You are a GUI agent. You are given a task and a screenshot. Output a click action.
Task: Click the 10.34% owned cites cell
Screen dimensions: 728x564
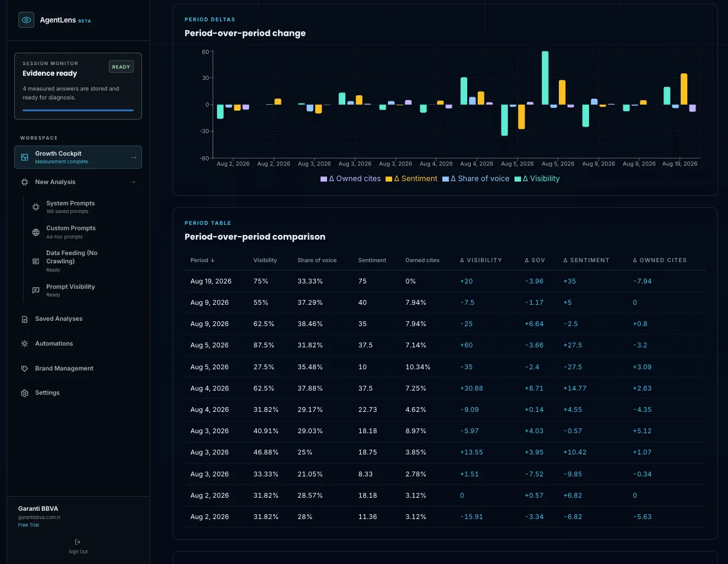(418, 367)
